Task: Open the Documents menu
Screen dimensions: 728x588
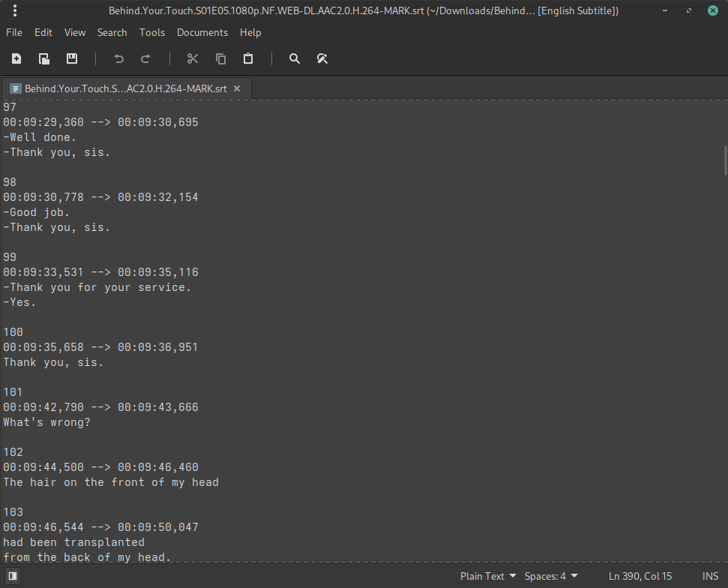Action: [202, 32]
